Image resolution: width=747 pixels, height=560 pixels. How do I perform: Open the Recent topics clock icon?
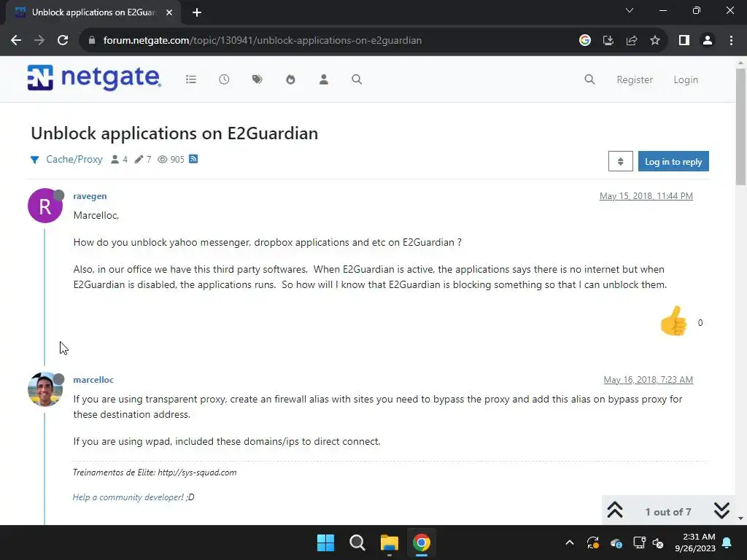(x=224, y=79)
